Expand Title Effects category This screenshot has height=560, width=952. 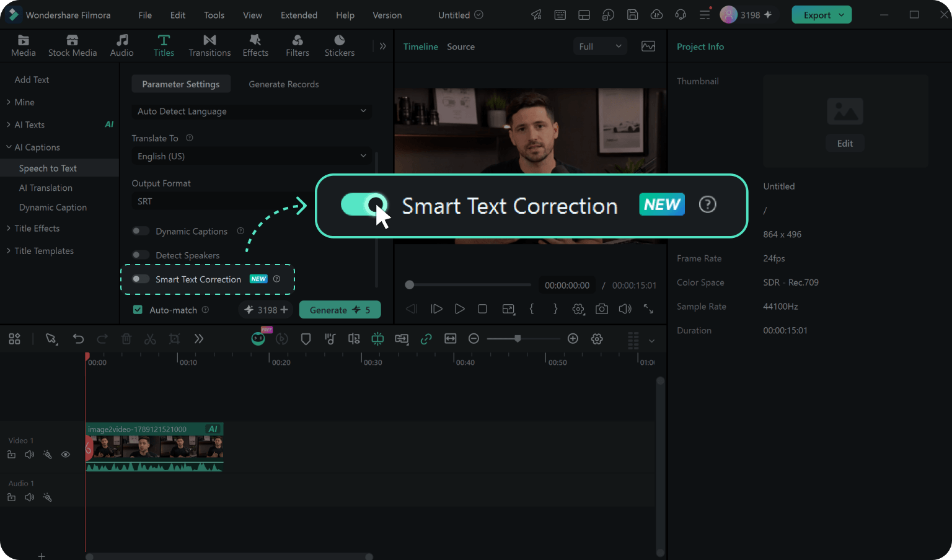(9, 229)
